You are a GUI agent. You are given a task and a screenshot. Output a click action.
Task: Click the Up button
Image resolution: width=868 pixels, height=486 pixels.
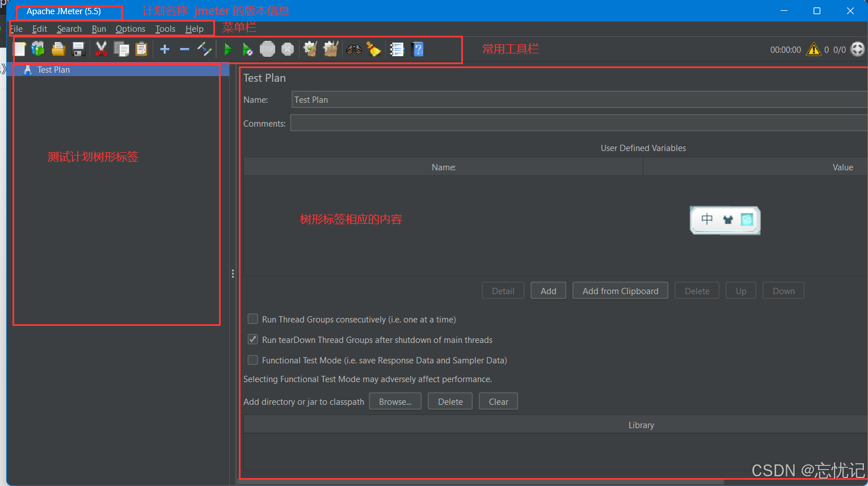pos(741,291)
